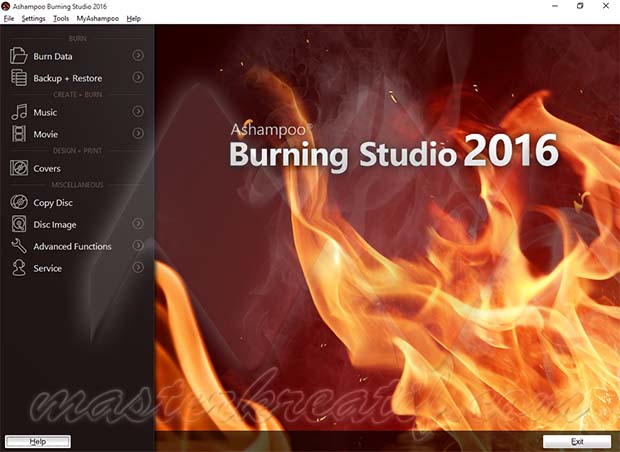Image resolution: width=620 pixels, height=452 pixels.
Task: Click the Ashampoo app icon in title bar
Action: pyautogui.click(x=6, y=6)
